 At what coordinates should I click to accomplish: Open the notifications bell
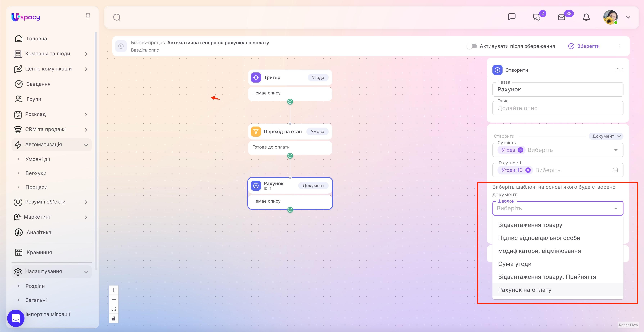(x=586, y=17)
